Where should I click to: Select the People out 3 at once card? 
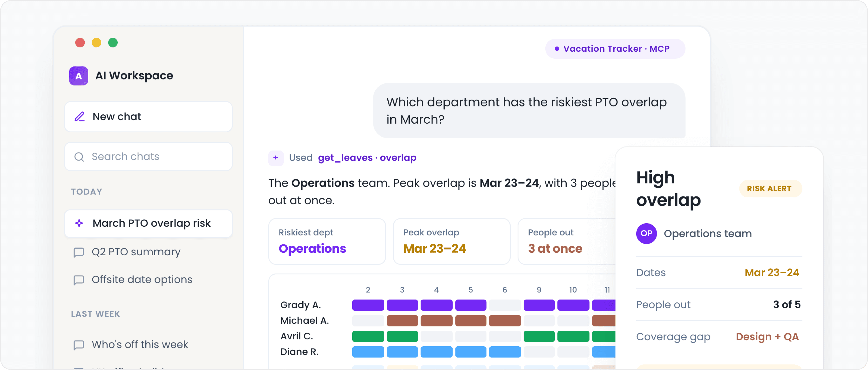pyautogui.click(x=567, y=242)
